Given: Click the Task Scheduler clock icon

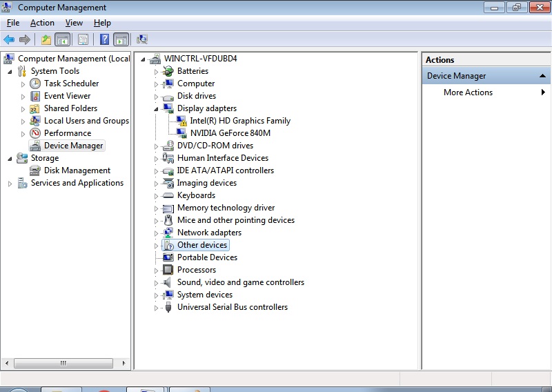Looking at the screenshot, I should coord(35,84).
